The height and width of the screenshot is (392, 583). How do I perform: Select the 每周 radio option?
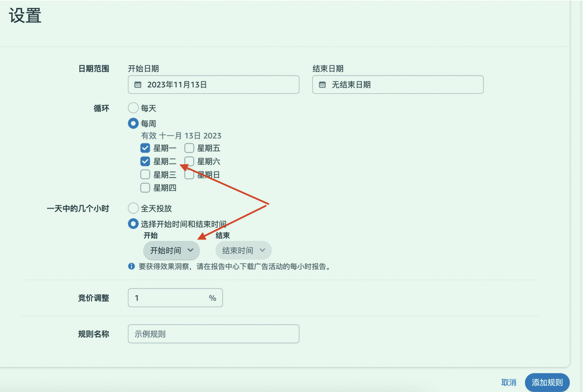(x=133, y=123)
